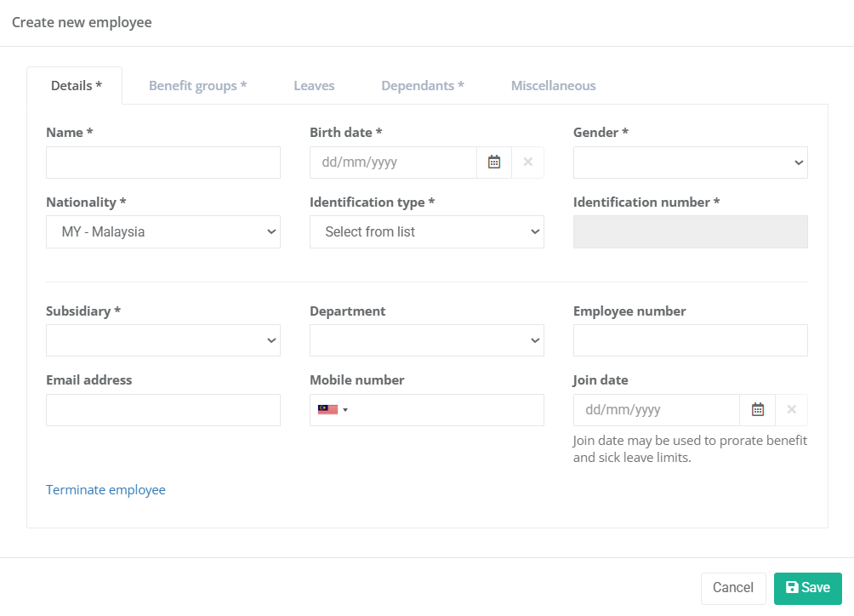The height and width of the screenshot is (616, 854).
Task: Select the Miscellaneous tab
Action: pos(553,86)
